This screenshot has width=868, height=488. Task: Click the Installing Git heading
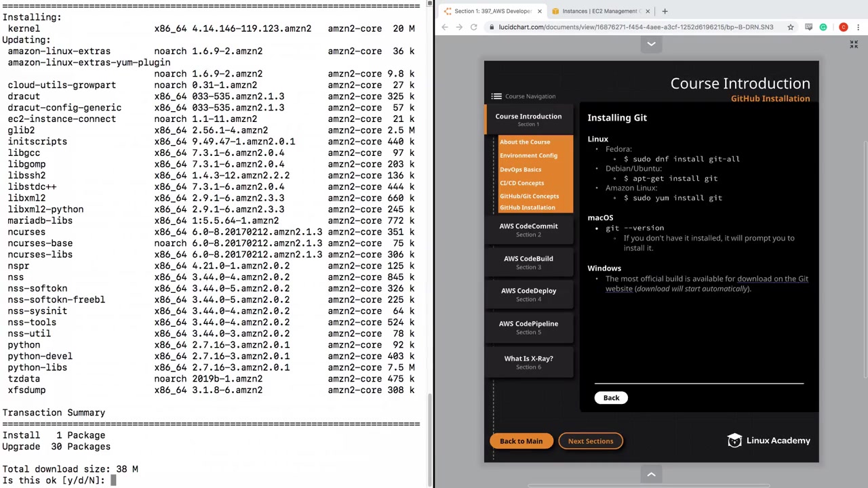tap(617, 118)
